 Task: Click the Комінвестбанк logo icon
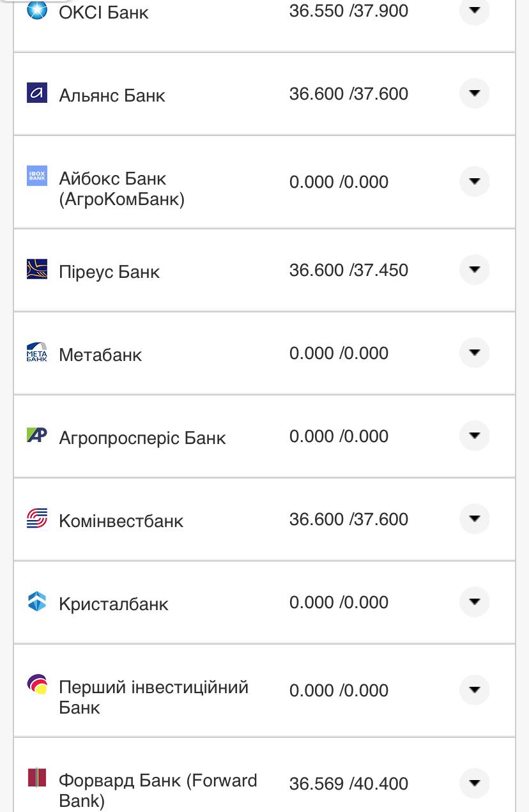[37, 518]
